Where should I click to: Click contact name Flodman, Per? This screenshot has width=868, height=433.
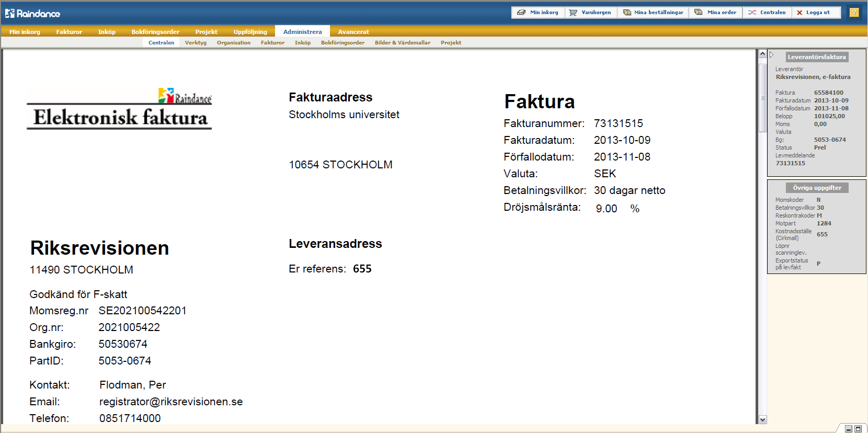[132, 385]
